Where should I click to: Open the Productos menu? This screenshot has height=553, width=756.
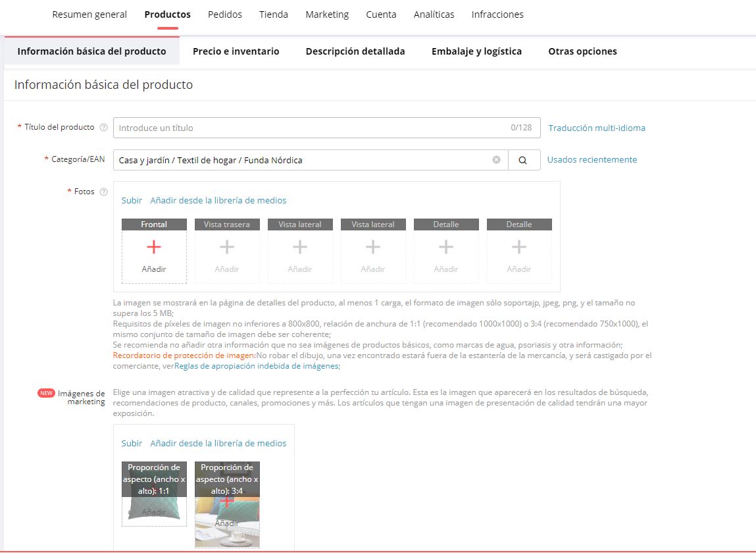pyautogui.click(x=167, y=14)
